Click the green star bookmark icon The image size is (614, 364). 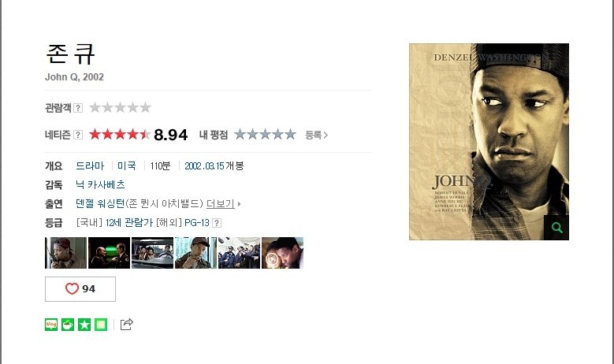pyautogui.click(x=84, y=325)
